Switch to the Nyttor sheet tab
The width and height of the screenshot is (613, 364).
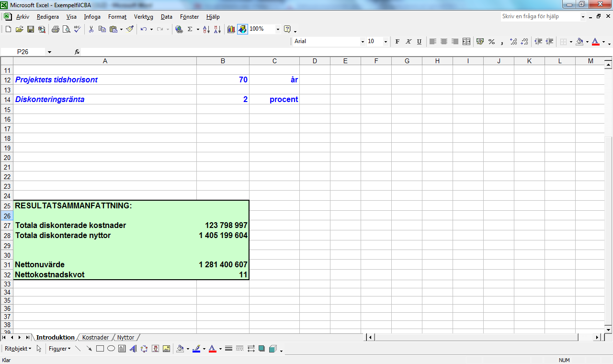[x=125, y=338]
